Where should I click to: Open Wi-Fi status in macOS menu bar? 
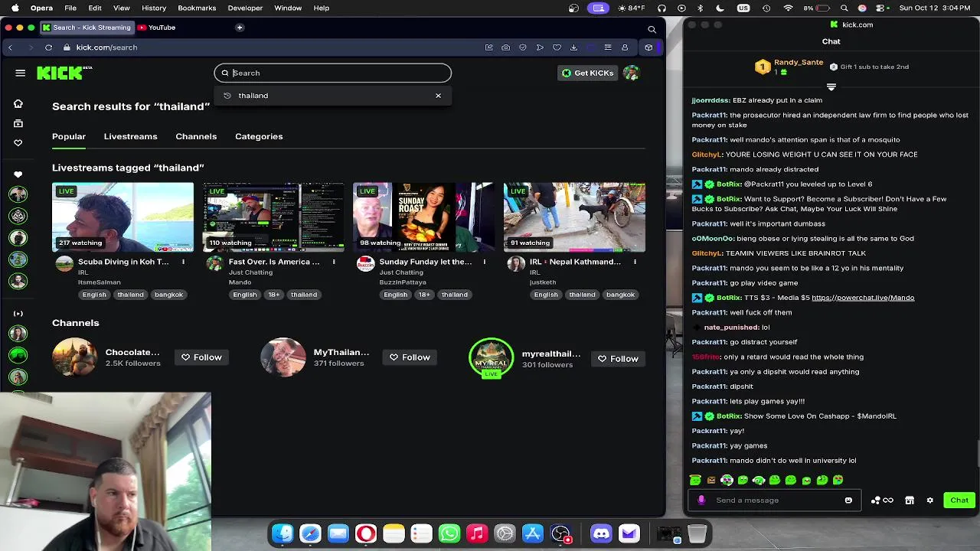click(789, 8)
